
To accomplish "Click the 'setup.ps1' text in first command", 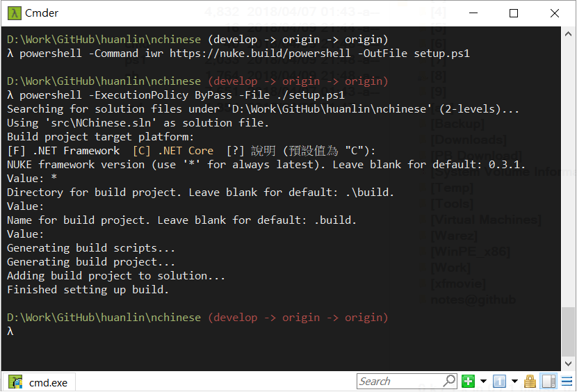I will coord(442,54).
